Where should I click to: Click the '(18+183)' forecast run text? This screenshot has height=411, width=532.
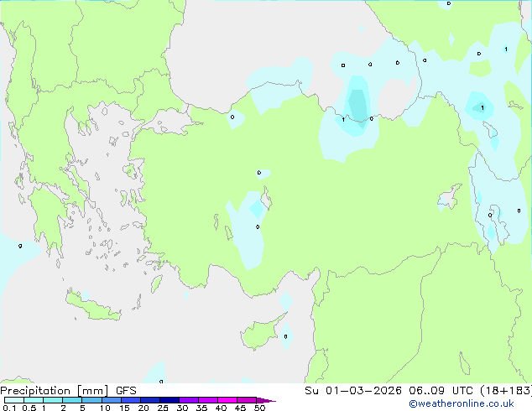pyautogui.click(x=506, y=391)
